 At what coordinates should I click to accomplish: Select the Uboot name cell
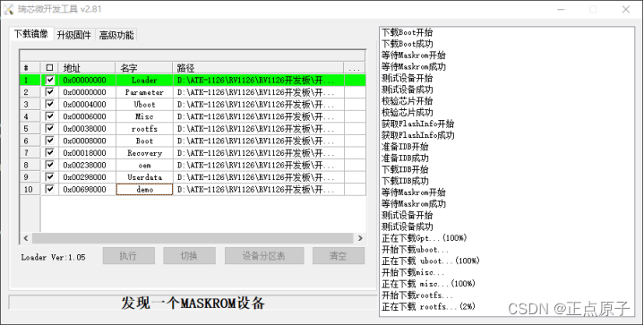coord(144,104)
